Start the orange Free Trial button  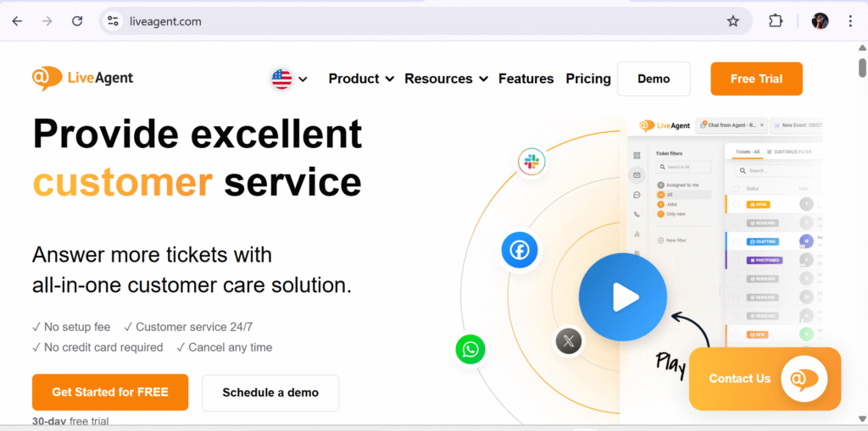pos(756,79)
